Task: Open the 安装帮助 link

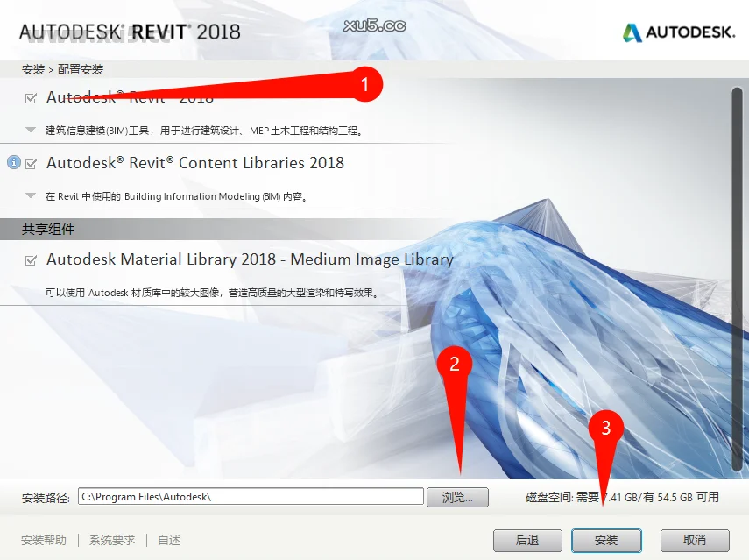Action: pos(44,540)
